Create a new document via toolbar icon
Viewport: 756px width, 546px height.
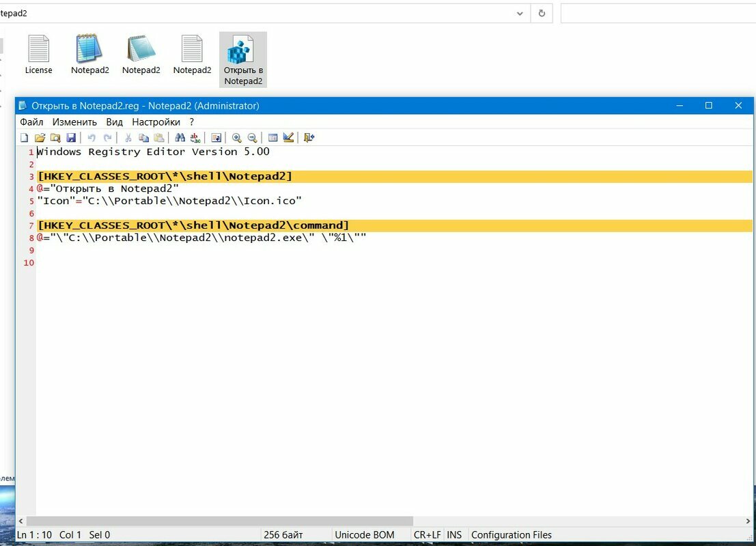pos(25,138)
